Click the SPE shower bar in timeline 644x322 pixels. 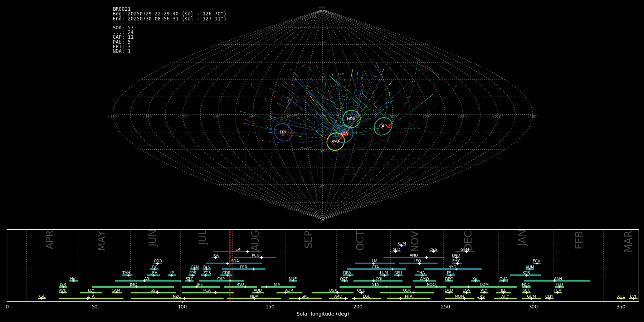pos(305,298)
